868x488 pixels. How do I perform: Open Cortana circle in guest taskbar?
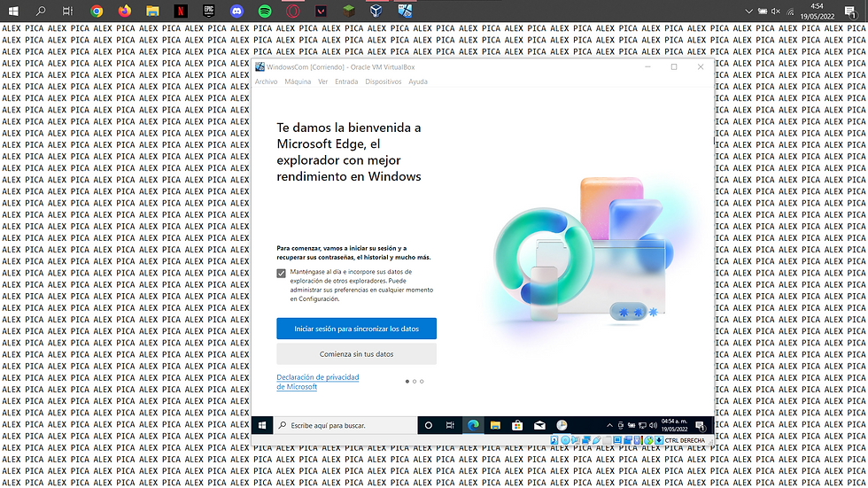(428, 425)
